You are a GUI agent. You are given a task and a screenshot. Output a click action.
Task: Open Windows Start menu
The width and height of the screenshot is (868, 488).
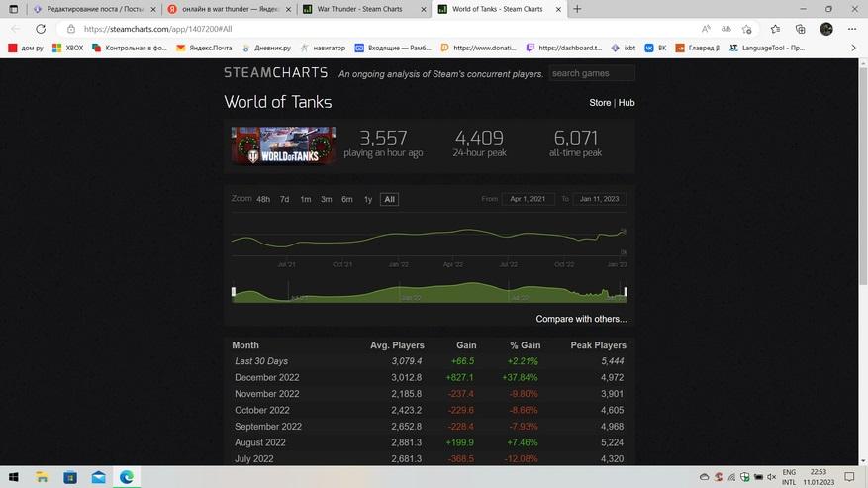click(x=14, y=477)
